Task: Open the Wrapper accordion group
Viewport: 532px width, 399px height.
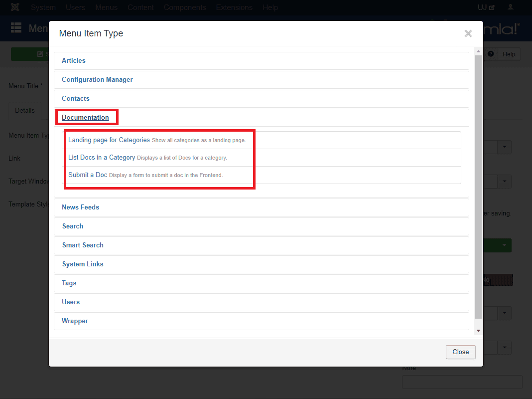Action: (75, 321)
